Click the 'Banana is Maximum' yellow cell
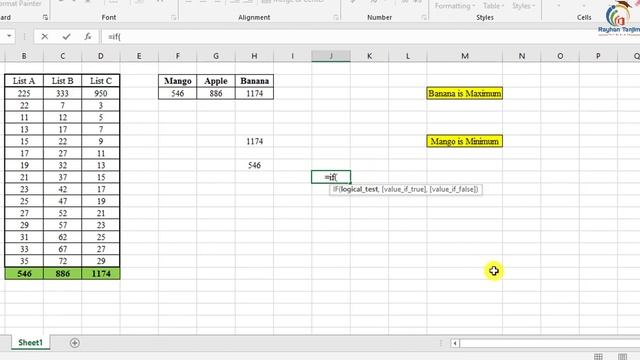The height and width of the screenshot is (360, 640). [x=465, y=93]
